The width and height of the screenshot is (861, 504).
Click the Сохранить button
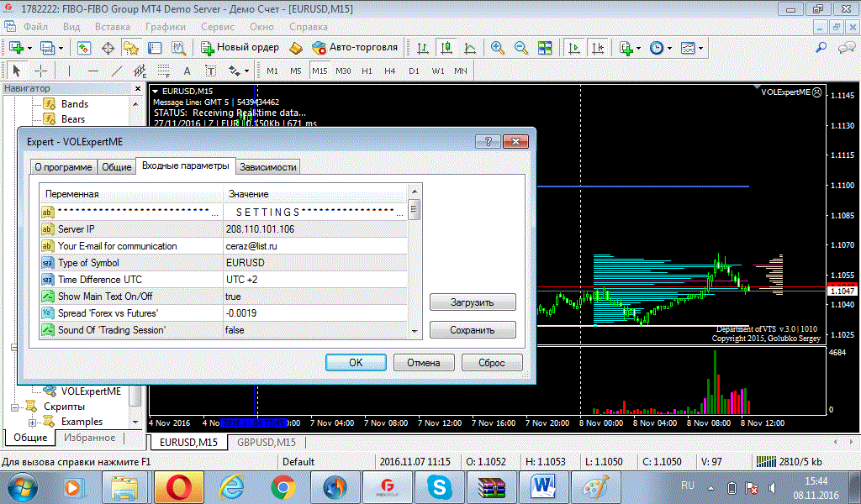[473, 330]
